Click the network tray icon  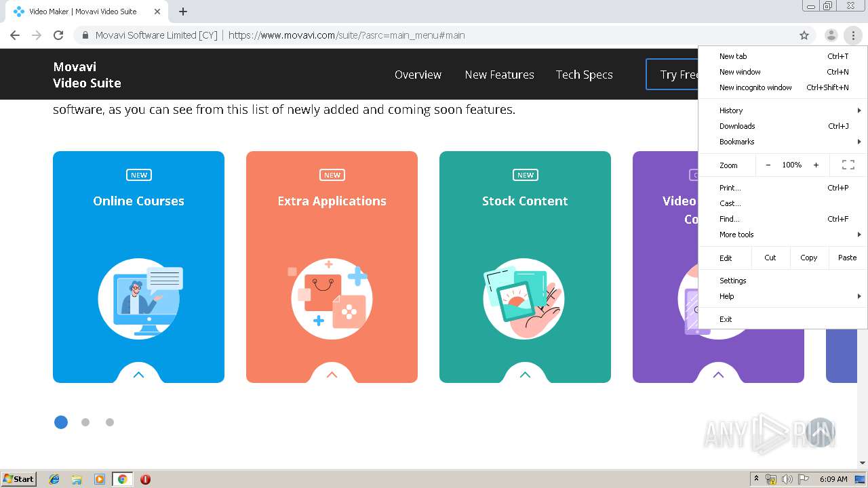(771, 479)
